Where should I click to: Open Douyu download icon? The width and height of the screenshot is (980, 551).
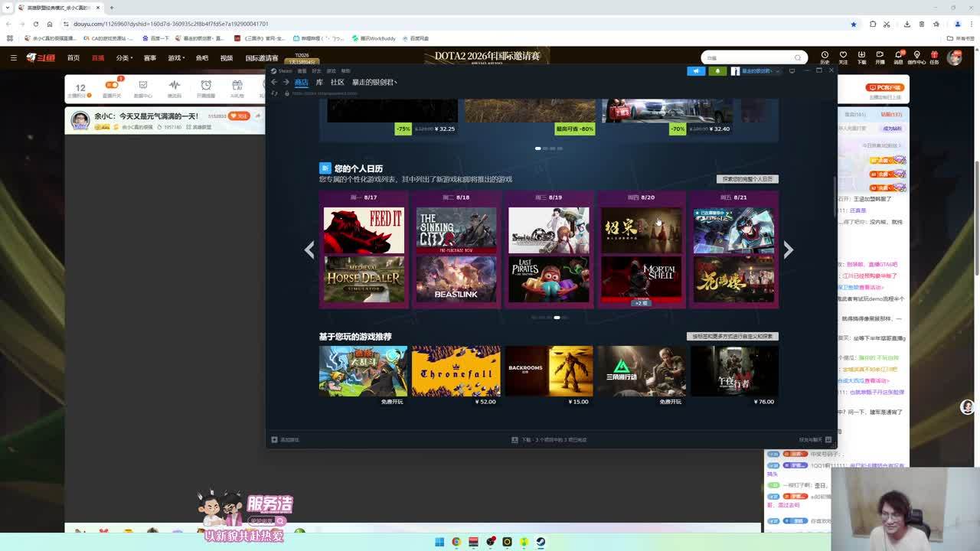(861, 57)
